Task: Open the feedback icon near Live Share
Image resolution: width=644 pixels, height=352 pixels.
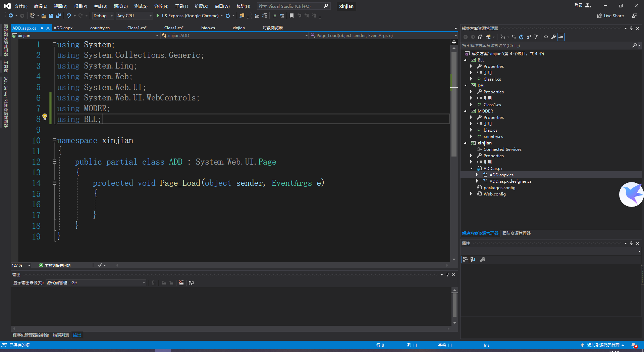Action: [634, 16]
